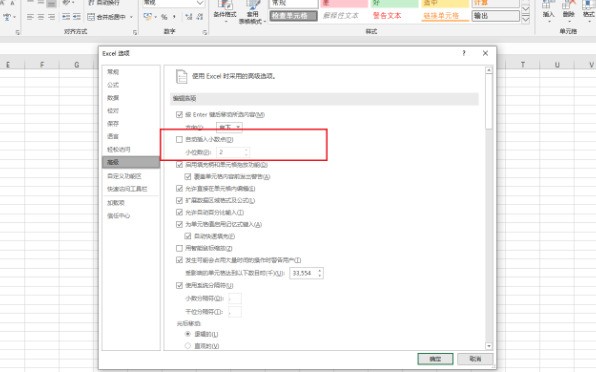Viewport: 596px width, 372px height.
Task: Click the 删除 delete cells icon
Action: click(569, 11)
